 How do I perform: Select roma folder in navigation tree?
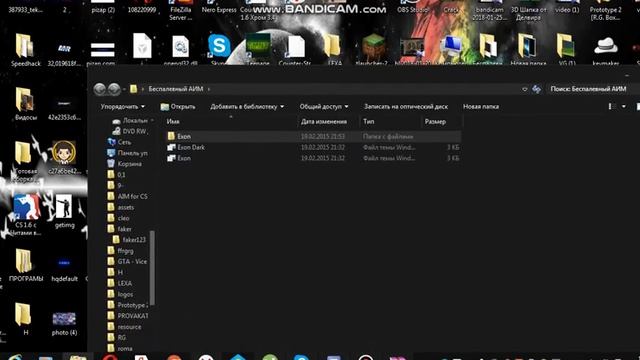click(120, 349)
